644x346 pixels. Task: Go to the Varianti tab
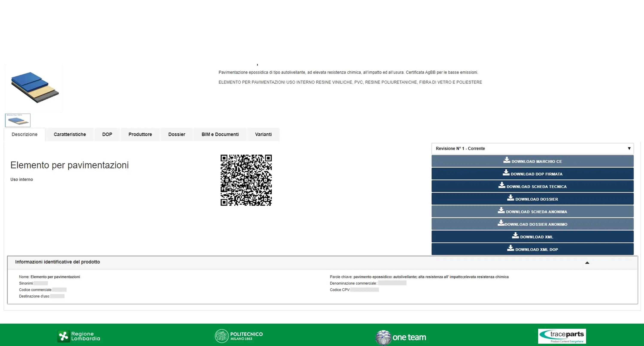point(263,134)
